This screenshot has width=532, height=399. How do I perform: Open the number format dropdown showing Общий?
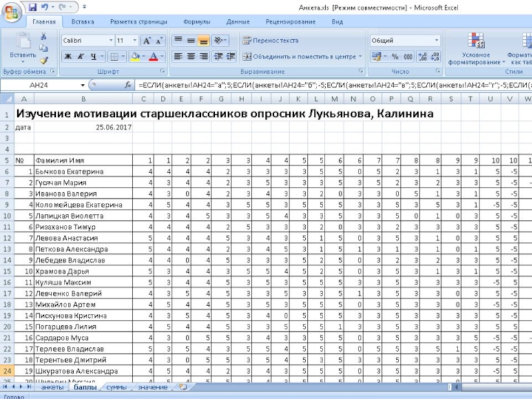(x=436, y=41)
